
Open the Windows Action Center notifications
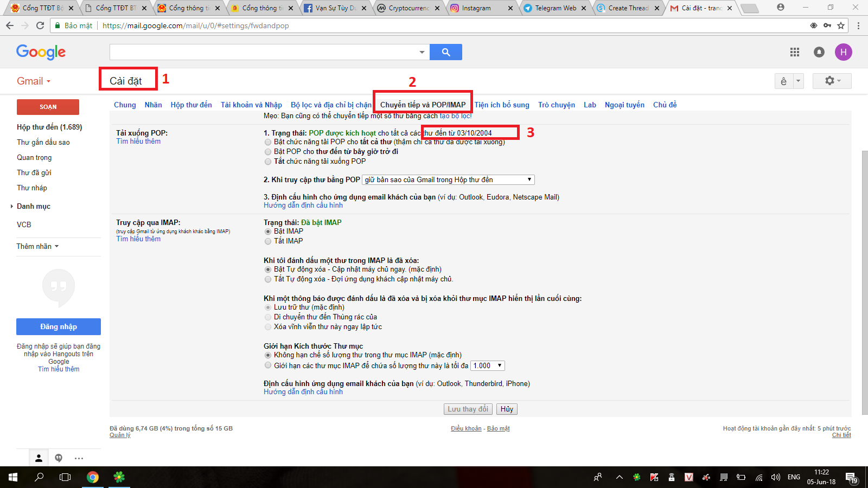pos(851,478)
